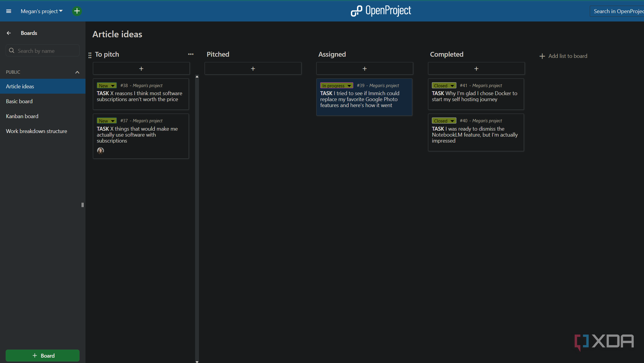Click Add list to board
Image resolution: width=644 pixels, height=363 pixels.
[x=564, y=56]
